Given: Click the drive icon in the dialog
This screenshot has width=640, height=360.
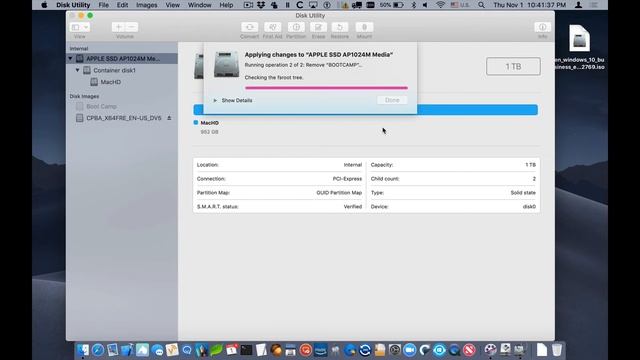Looking at the screenshot, I should coord(227,64).
